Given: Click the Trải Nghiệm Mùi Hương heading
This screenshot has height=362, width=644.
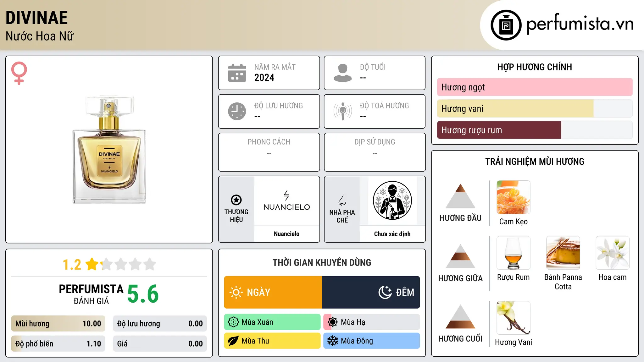Looking at the screenshot, I should pos(535,162).
